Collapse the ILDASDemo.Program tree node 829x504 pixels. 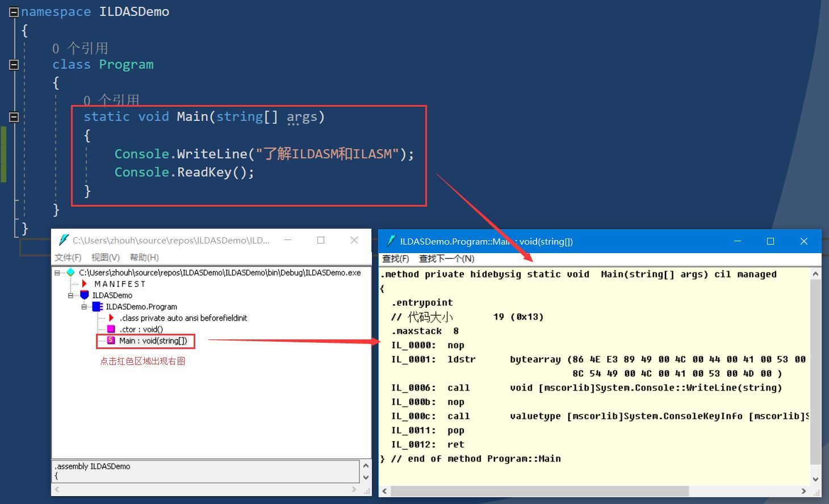tap(84, 306)
